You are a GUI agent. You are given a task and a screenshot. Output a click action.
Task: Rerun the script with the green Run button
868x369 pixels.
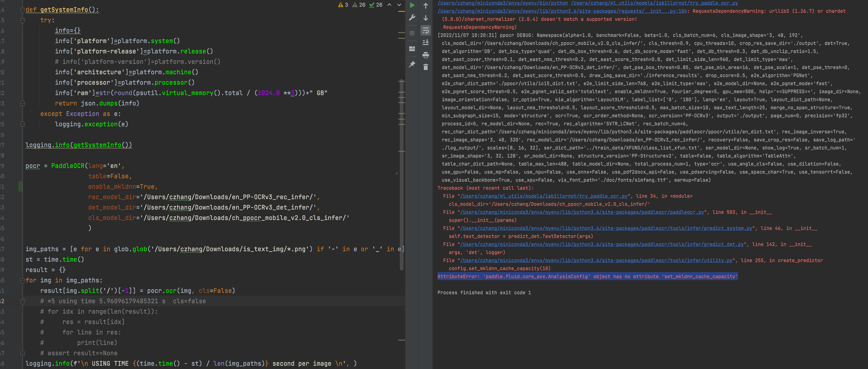coord(412,5)
